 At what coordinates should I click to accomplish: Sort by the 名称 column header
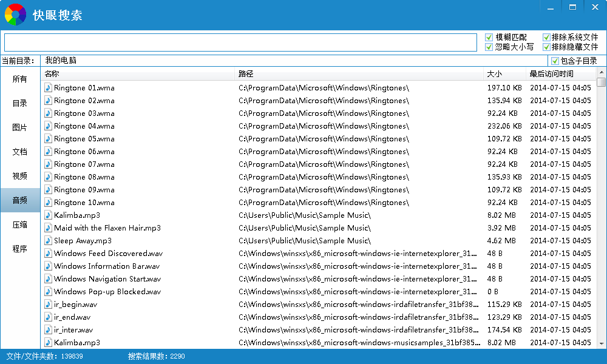pyautogui.click(x=137, y=73)
